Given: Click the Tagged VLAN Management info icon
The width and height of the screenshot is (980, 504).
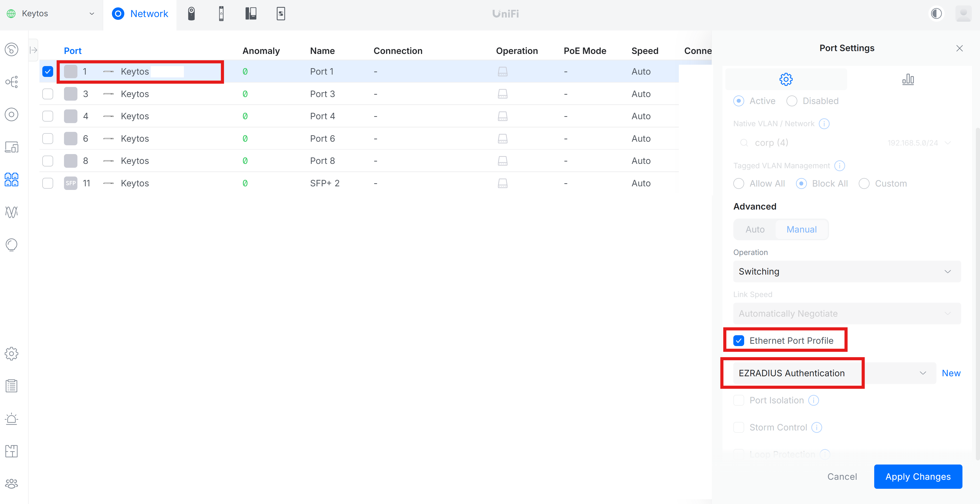Looking at the screenshot, I should [x=840, y=165].
